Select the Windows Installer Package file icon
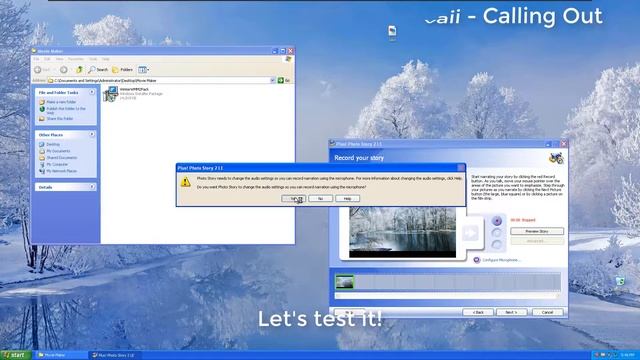The height and width of the screenshot is (360, 640). 111,94
